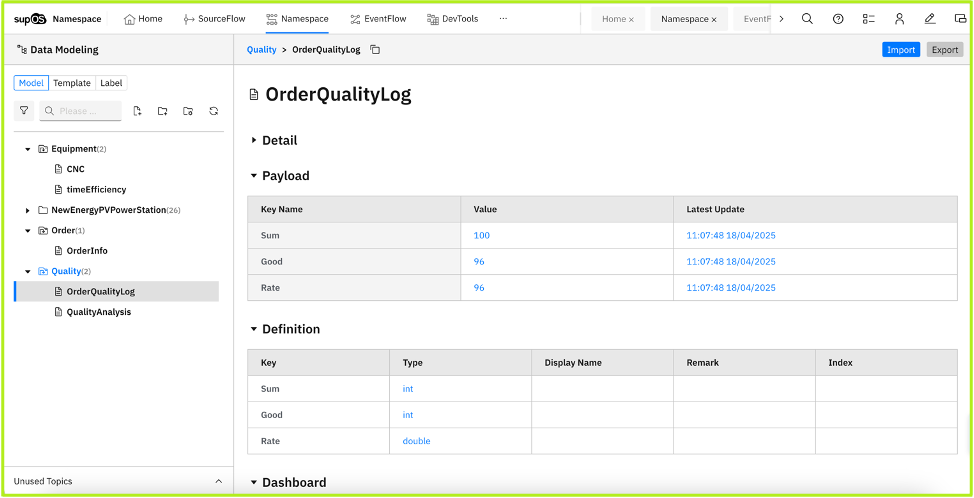Viewport: 974px width, 498px height.
Task: Collapse the Payload section
Action: [x=253, y=176]
